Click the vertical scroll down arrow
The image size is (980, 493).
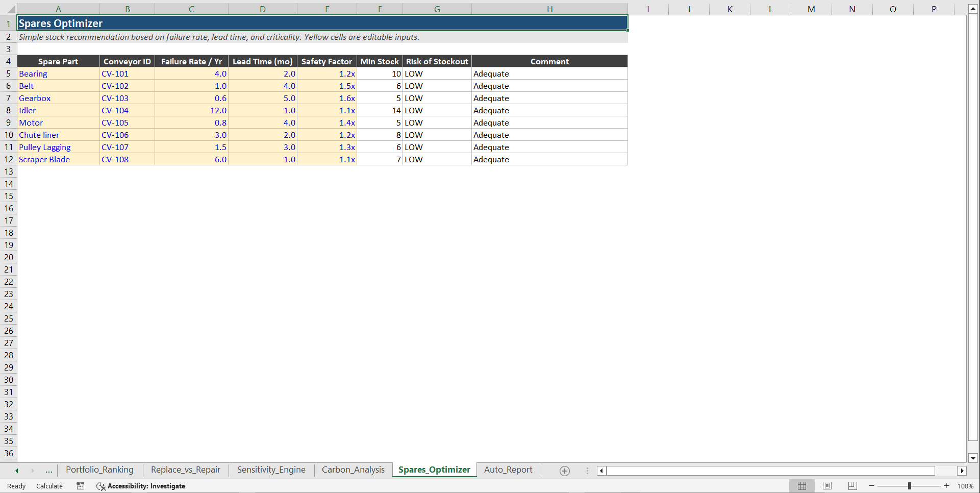click(973, 458)
